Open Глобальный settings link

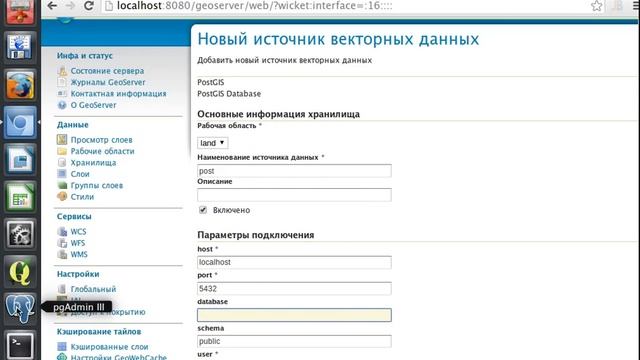coord(93,289)
